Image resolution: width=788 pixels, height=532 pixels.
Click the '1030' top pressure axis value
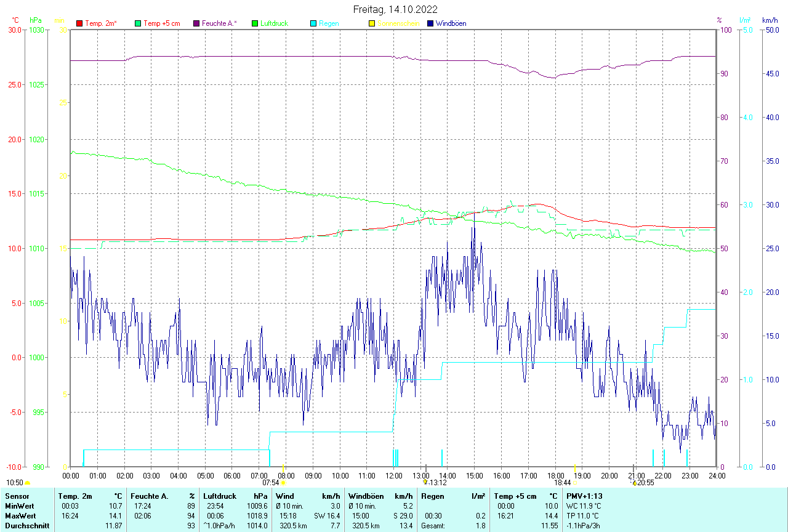tap(38, 30)
